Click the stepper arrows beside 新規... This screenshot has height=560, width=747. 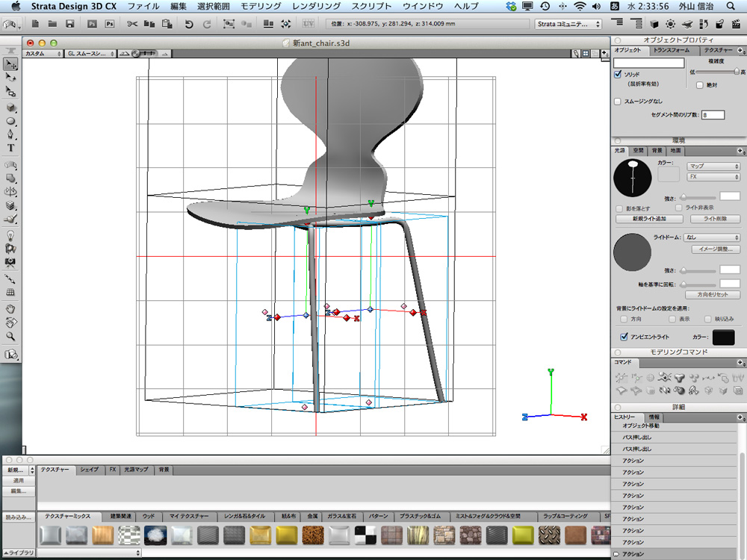click(32, 470)
